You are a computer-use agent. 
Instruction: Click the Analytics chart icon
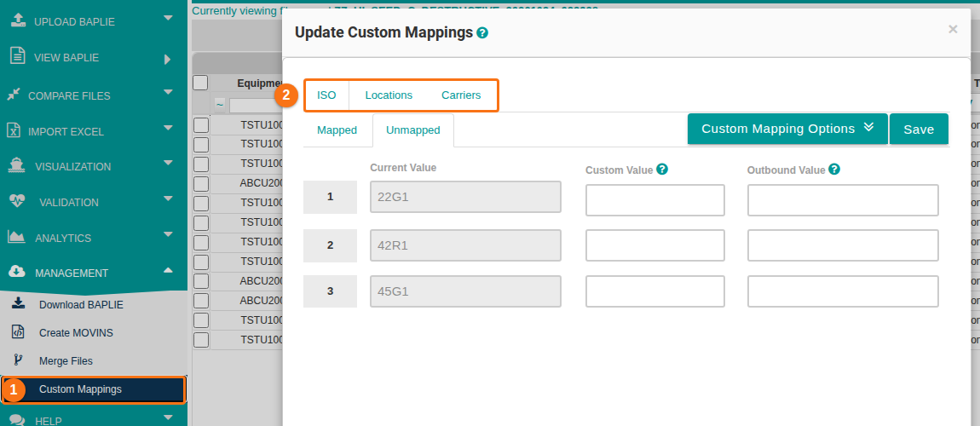[x=15, y=237]
